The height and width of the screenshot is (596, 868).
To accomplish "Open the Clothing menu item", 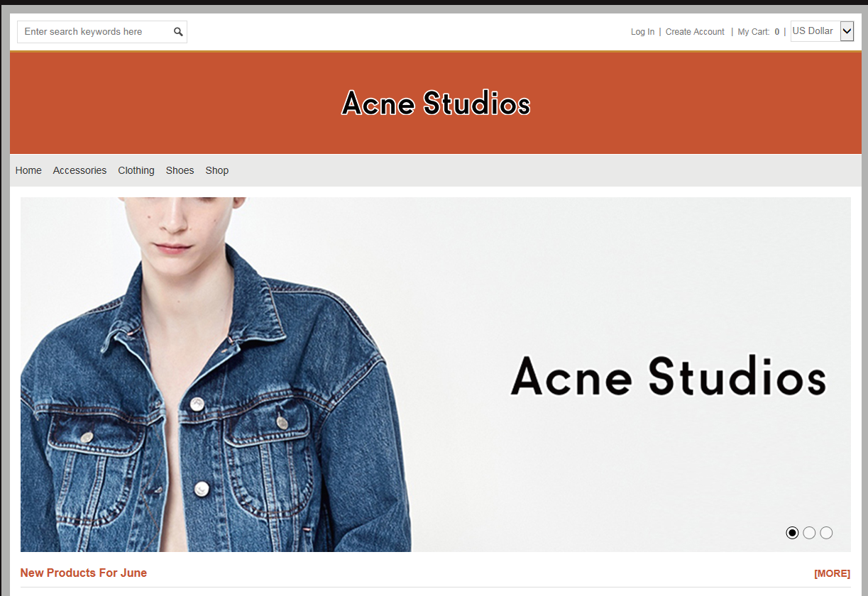I will [136, 170].
